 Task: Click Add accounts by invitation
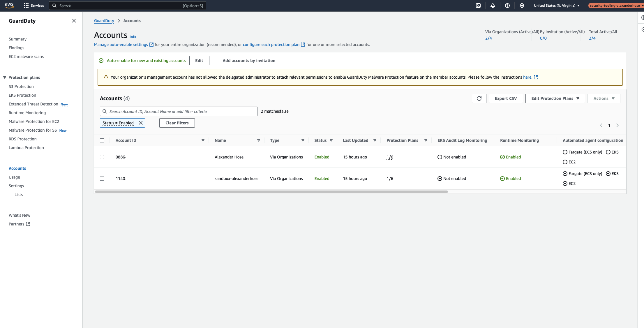pyautogui.click(x=249, y=61)
